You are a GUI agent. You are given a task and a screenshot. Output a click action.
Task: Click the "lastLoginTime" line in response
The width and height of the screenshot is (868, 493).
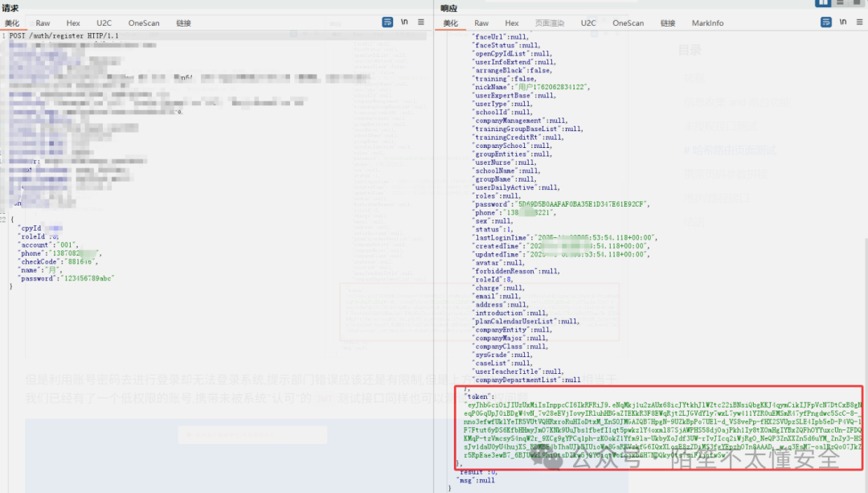tap(565, 237)
